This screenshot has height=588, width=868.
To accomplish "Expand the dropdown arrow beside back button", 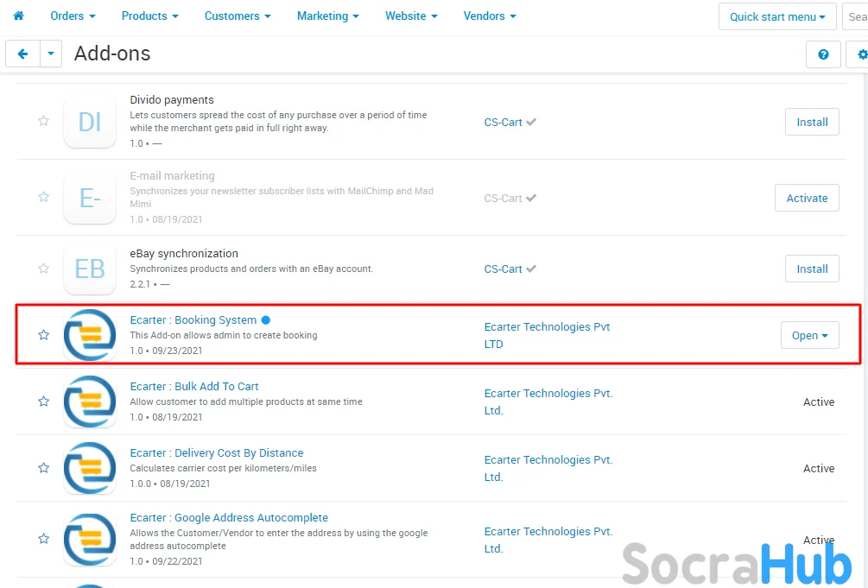I will [51, 54].
